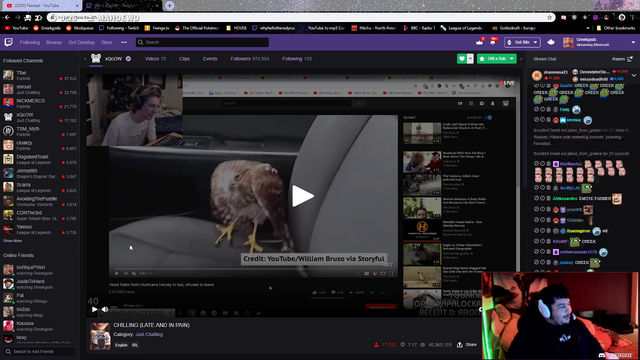
Task: Click the English tag
Action: click(121, 345)
